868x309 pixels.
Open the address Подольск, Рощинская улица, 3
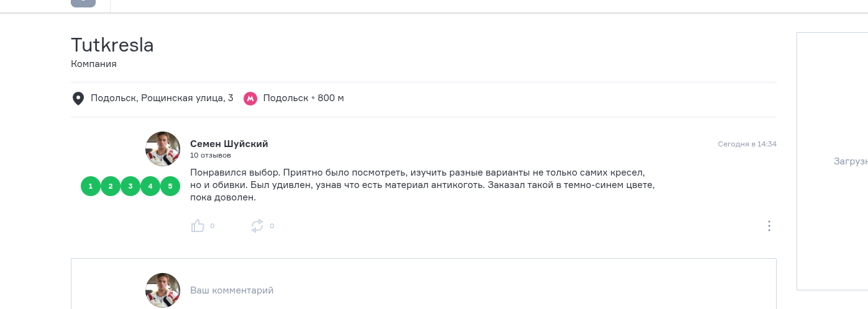point(162,98)
